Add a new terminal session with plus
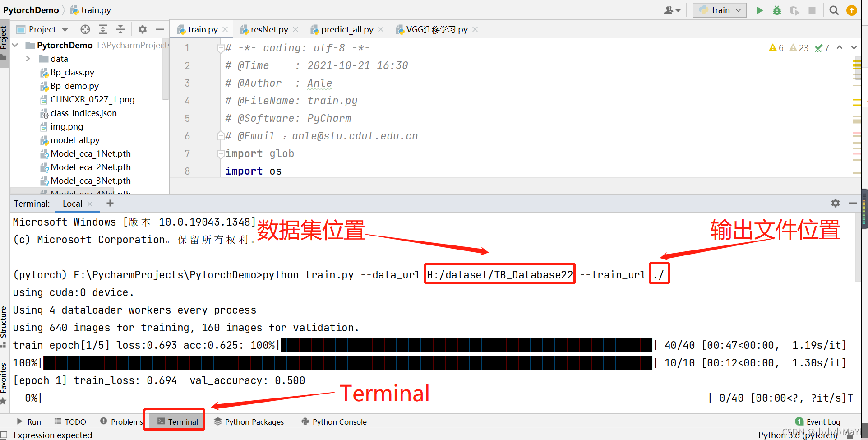 point(110,204)
